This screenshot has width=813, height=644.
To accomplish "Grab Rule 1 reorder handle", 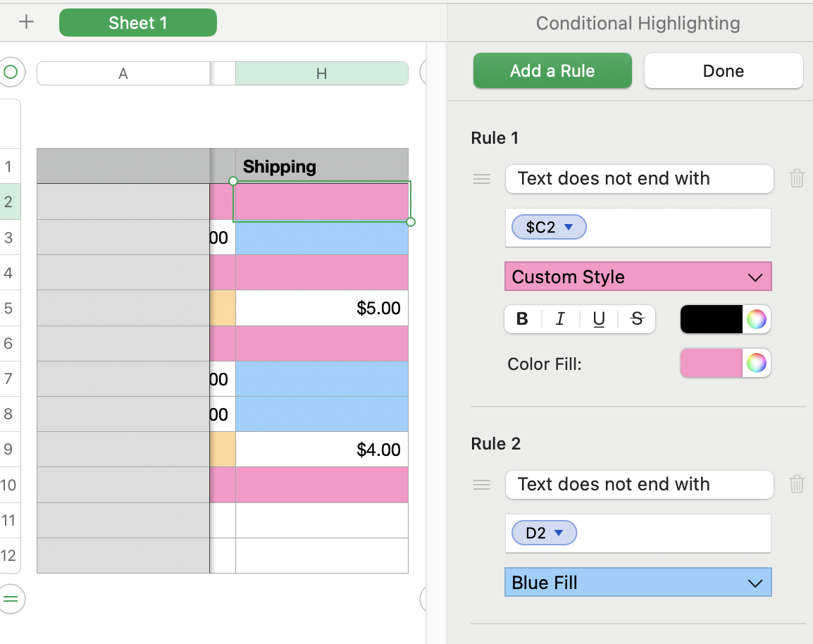I will 482,179.
